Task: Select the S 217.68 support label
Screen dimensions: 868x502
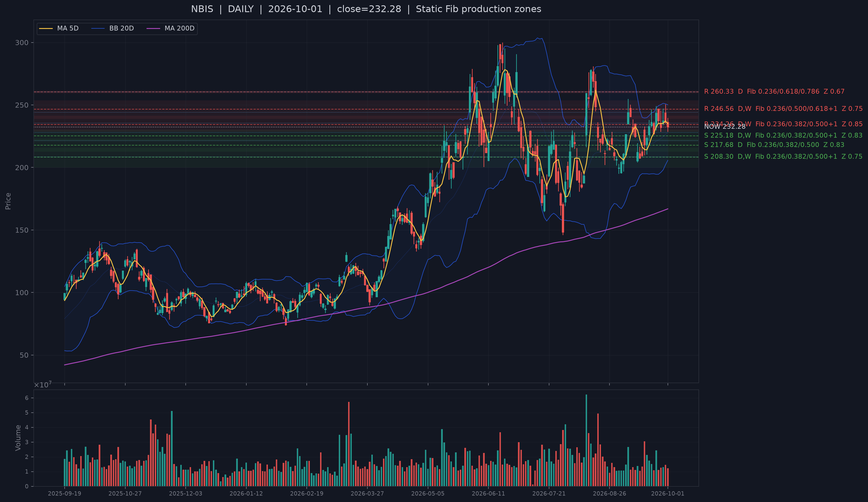Action: [x=774, y=145]
